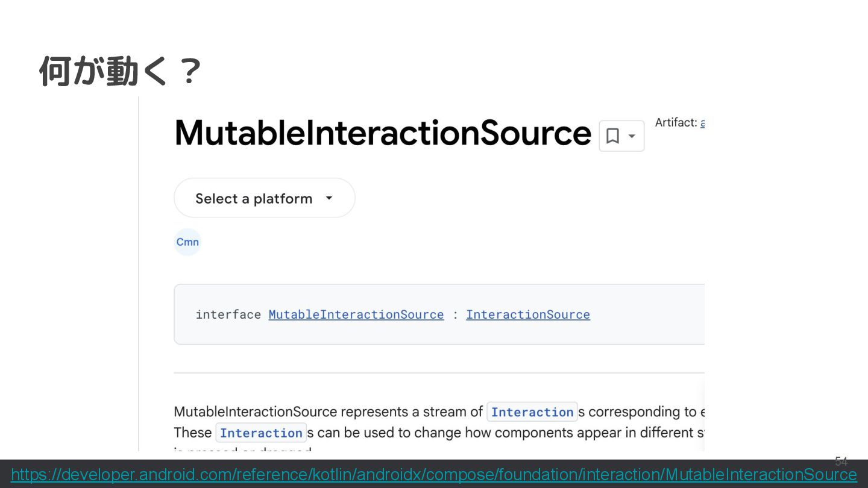Click the text "represents a stream of"
This screenshot has width=868, height=488.
point(412,412)
